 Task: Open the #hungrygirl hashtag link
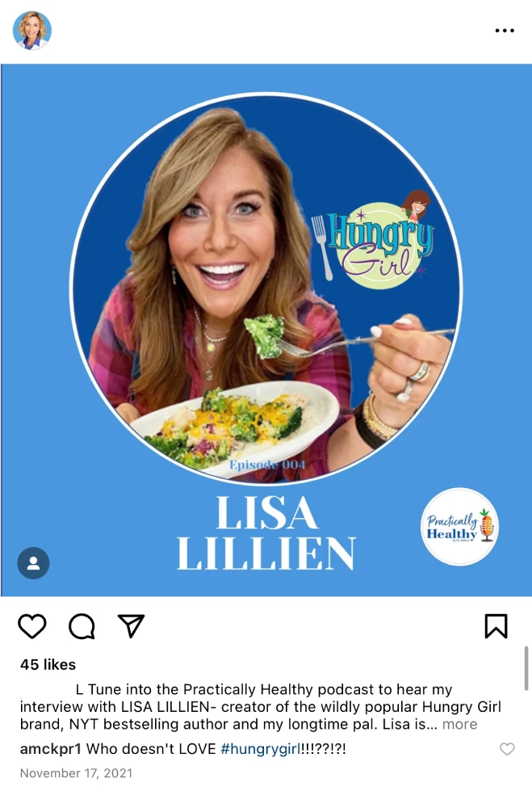tap(260, 749)
